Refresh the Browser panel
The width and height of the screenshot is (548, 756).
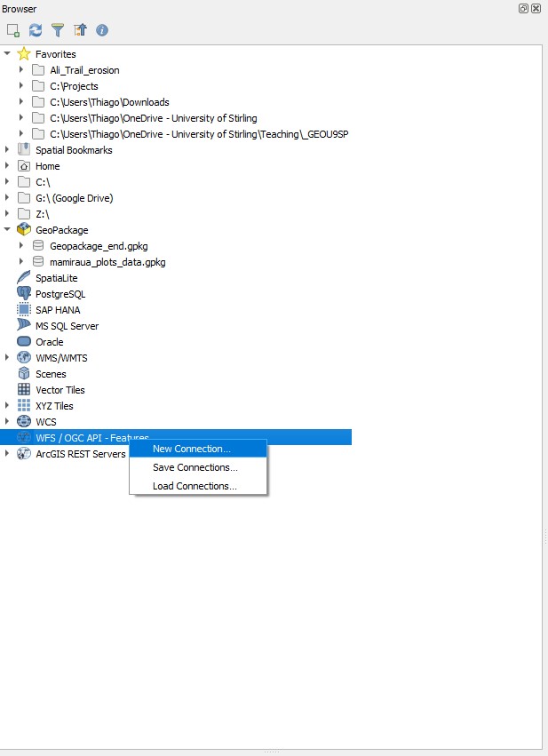tap(36, 30)
